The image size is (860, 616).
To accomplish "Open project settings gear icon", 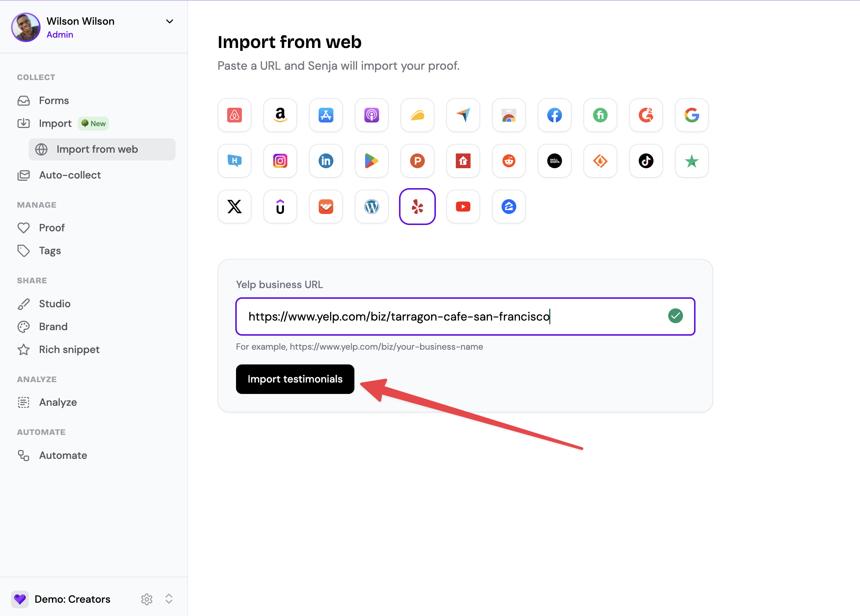I will tap(147, 599).
